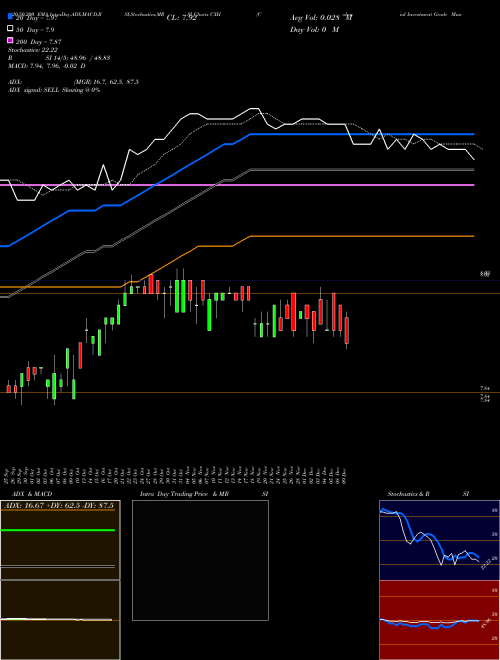The image size is (500, 660).
Task: Click the last date label '09 Dec'
Action: pyautogui.click(x=344, y=474)
